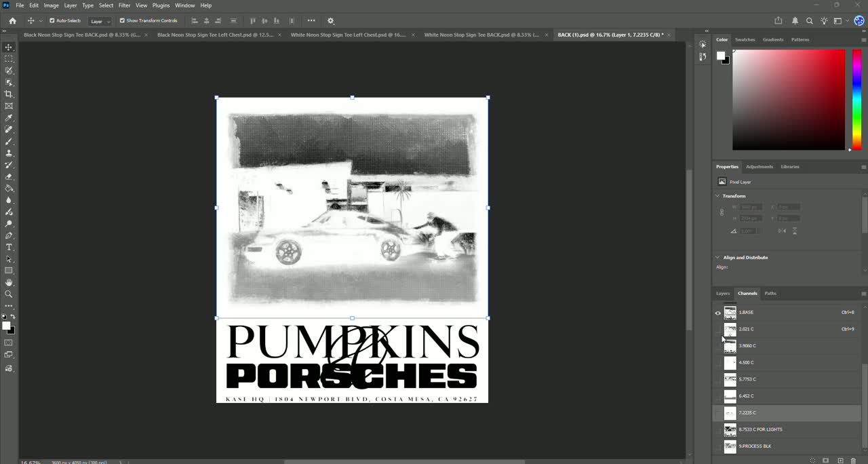Click the three-dots more align options
Viewport: 868px width, 464px height.
311,21
